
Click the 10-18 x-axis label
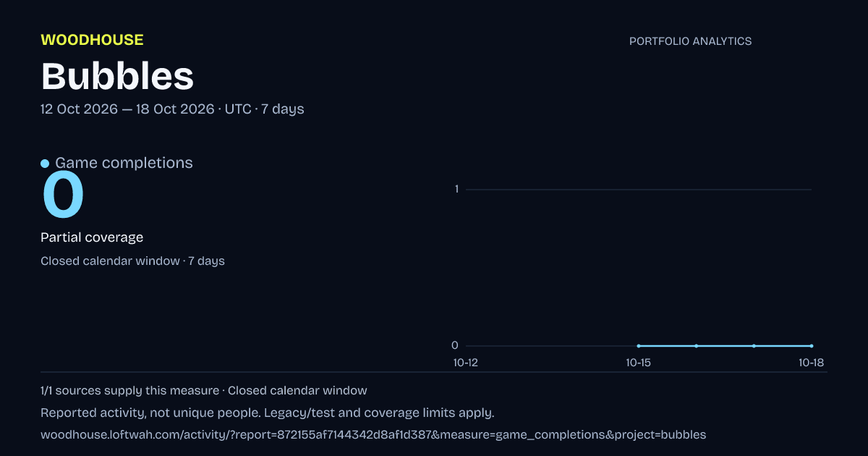(x=812, y=363)
